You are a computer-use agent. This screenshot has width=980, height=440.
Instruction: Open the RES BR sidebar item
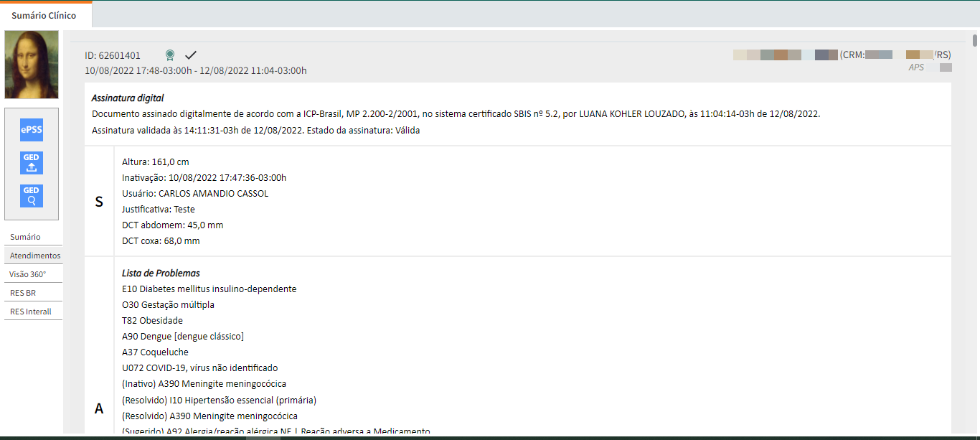33,293
